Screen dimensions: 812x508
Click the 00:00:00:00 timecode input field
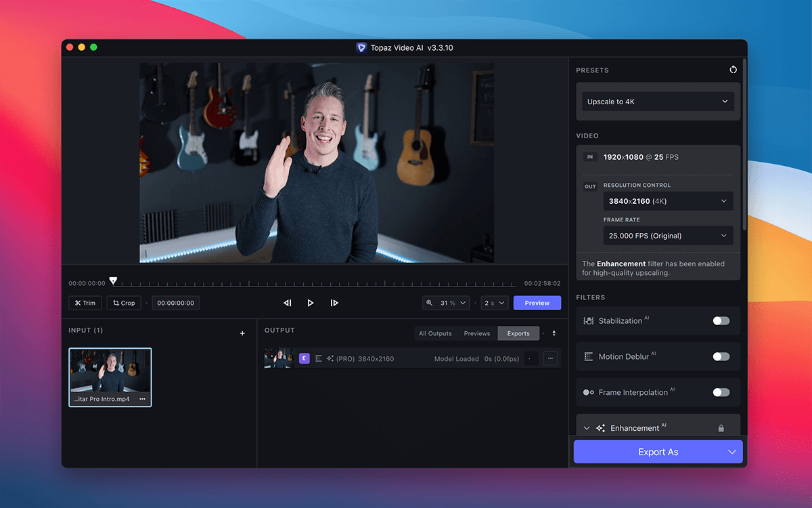175,303
